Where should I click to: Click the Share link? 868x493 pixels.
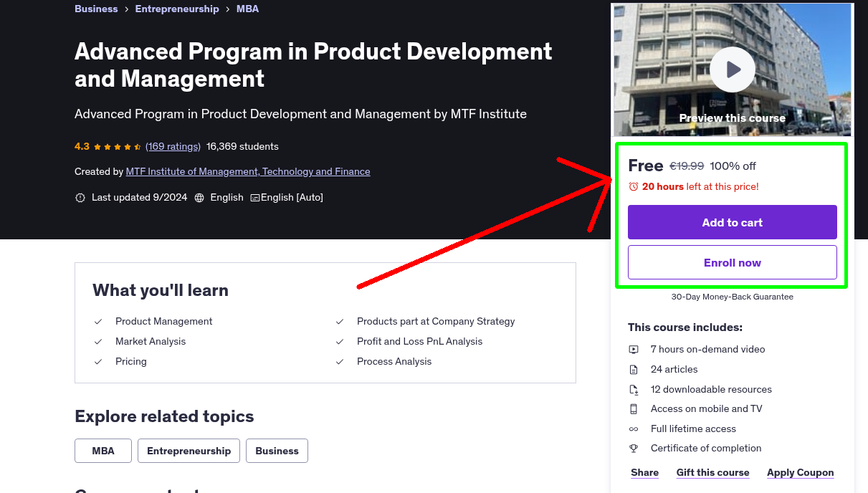coord(645,472)
